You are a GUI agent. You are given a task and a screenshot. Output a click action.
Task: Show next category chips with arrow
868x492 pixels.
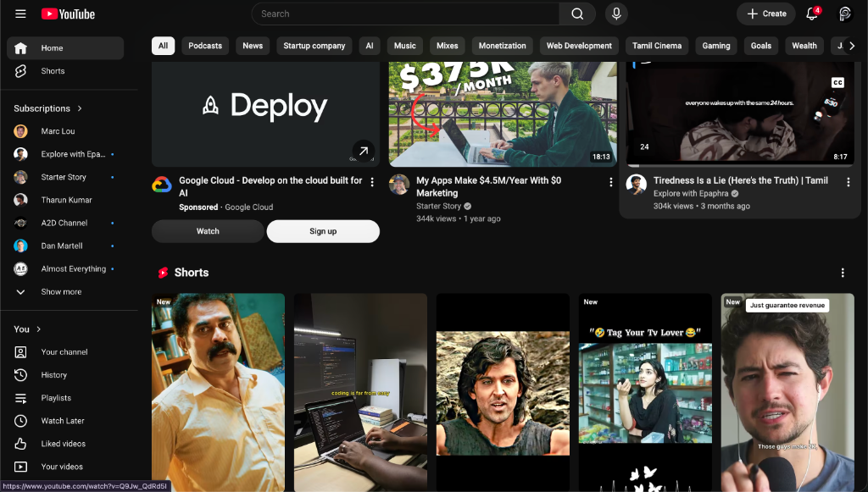click(x=851, y=46)
